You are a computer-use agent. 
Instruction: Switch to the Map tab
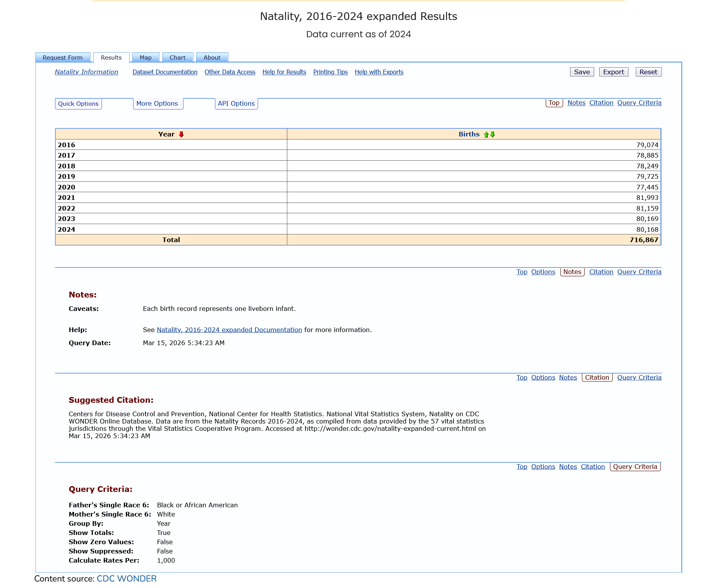click(x=145, y=58)
